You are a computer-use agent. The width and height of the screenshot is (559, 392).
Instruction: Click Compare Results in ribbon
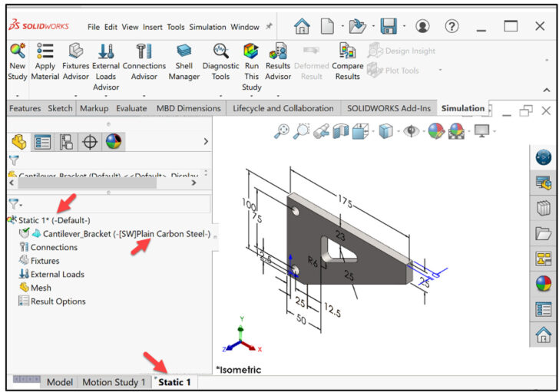coord(347,61)
